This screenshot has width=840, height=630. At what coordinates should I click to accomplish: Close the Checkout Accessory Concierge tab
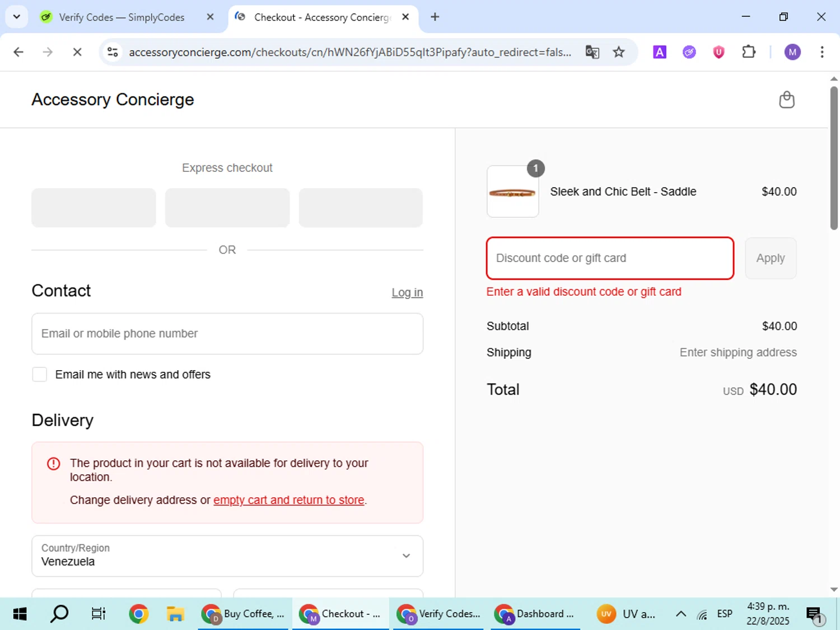click(x=405, y=17)
